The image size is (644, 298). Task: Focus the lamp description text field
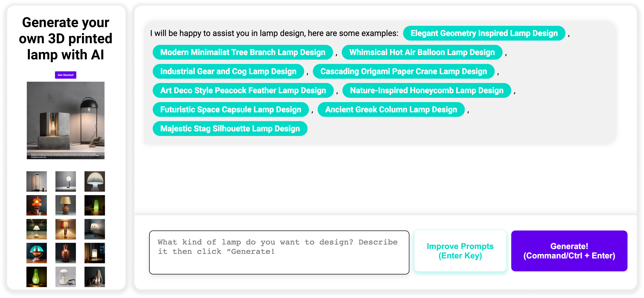279,252
